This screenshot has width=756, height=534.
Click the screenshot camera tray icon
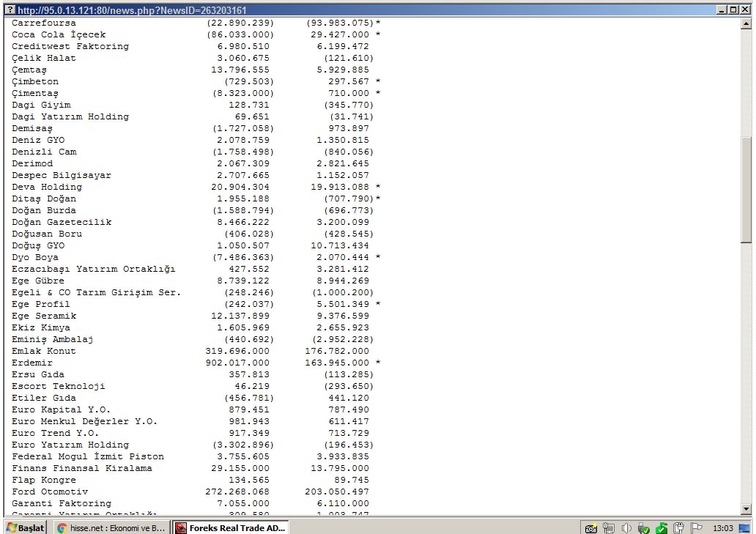pyautogui.click(x=590, y=528)
